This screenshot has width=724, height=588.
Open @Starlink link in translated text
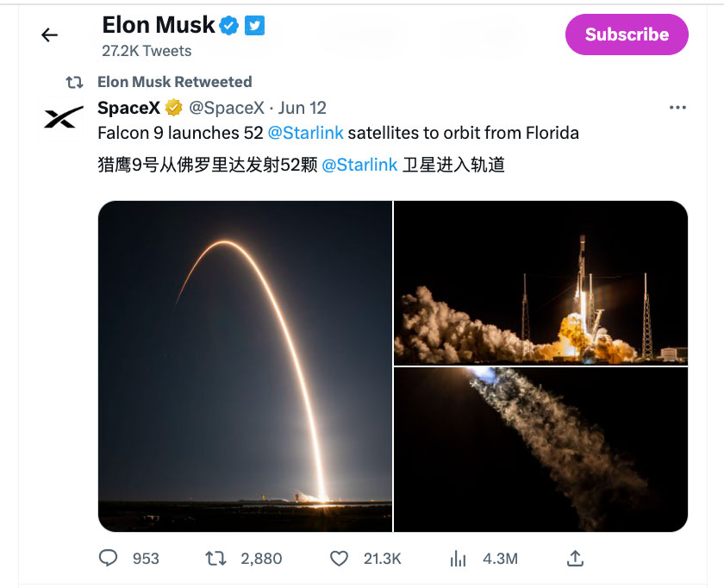359,165
